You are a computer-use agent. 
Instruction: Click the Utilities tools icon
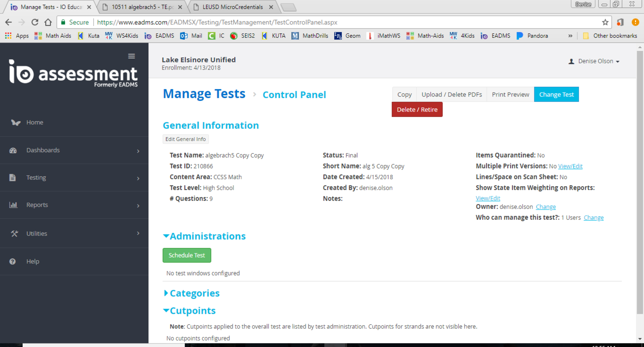tap(14, 233)
